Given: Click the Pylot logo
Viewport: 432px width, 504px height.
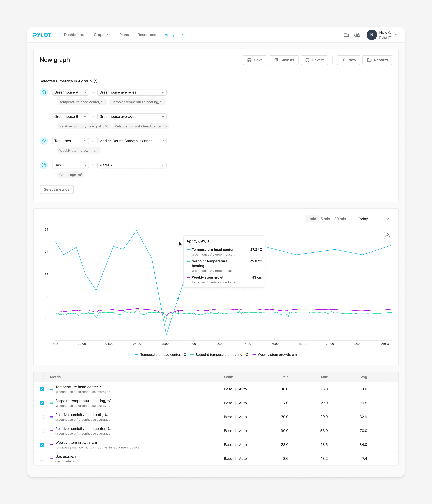Looking at the screenshot, I should coord(42,35).
